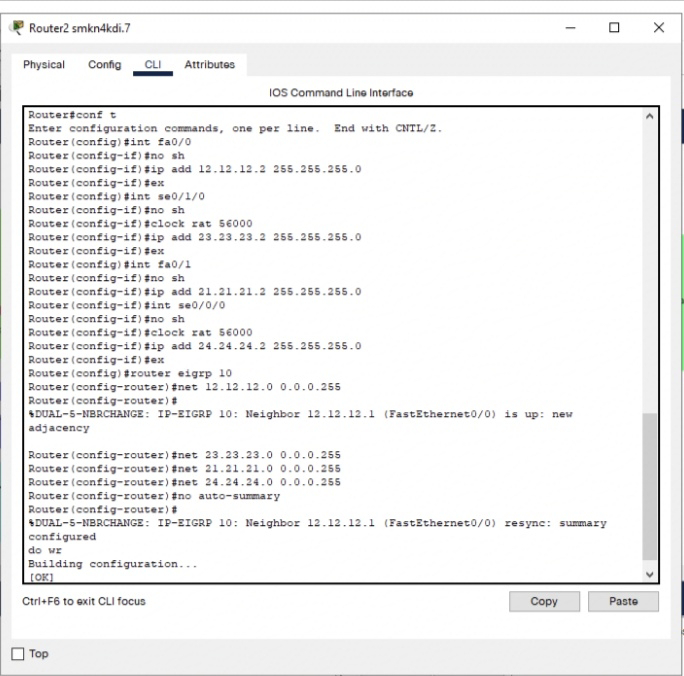Viewport: 684px width, 676px height.
Task: Click the Copy button
Action: [544, 601]
